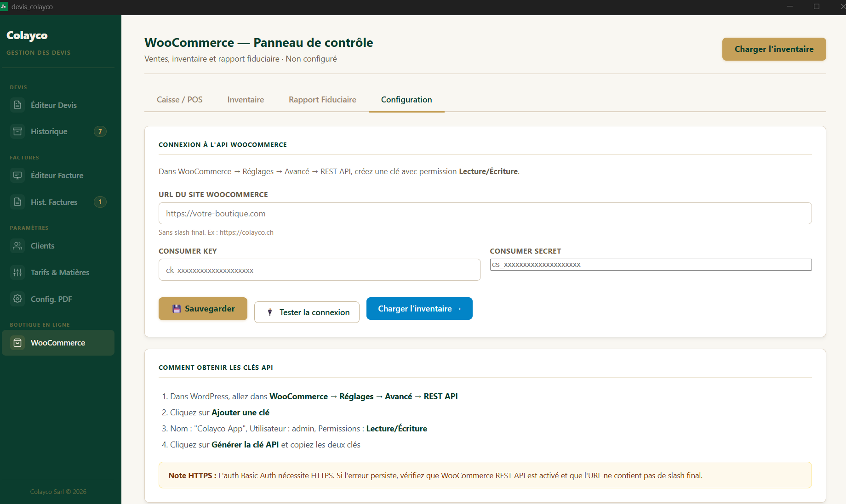Click the Historique badge showing 7
The height and width of the screenshot is (504, 846).
point(100,131)
